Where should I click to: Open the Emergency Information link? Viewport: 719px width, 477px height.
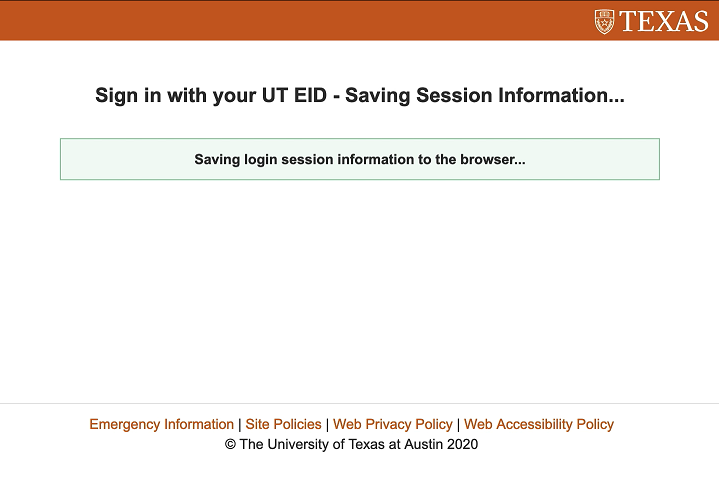[x=161, y=424]
